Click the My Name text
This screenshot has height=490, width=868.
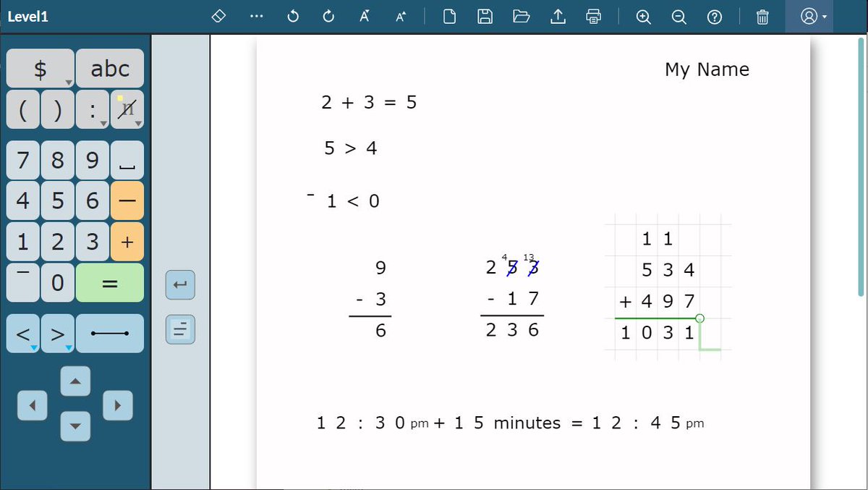pyautogui.click(x=707, y=70)
